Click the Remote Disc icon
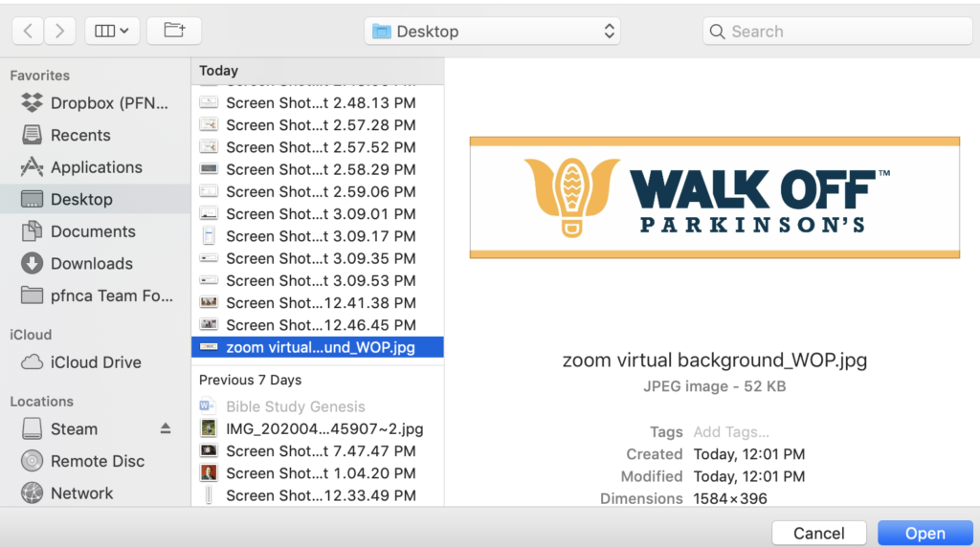 [32, 461]
